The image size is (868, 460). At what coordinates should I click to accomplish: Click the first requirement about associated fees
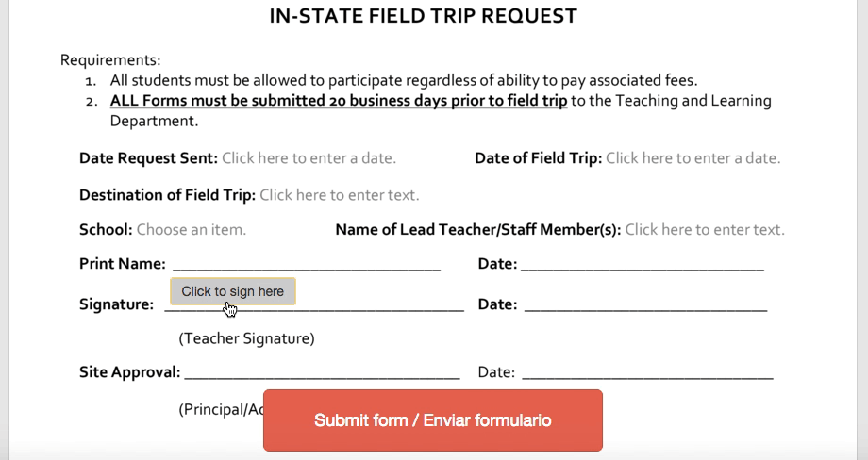[x=404, y=81]
